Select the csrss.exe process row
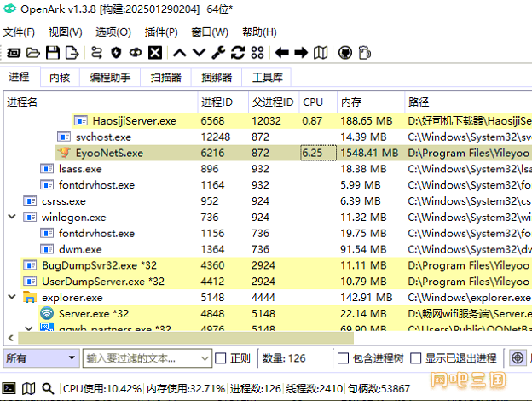The height and width of the screenshot is (401, 532). (276, 201)
